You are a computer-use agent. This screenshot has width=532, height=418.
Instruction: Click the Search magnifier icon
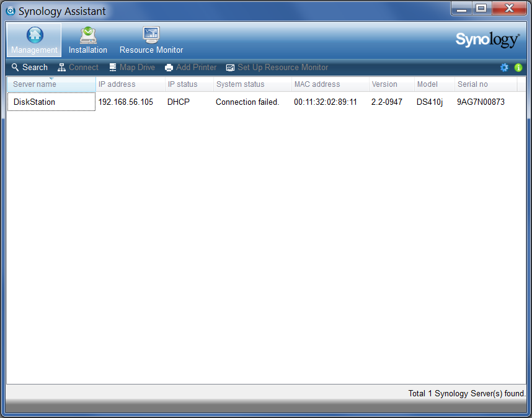[15, 67]
